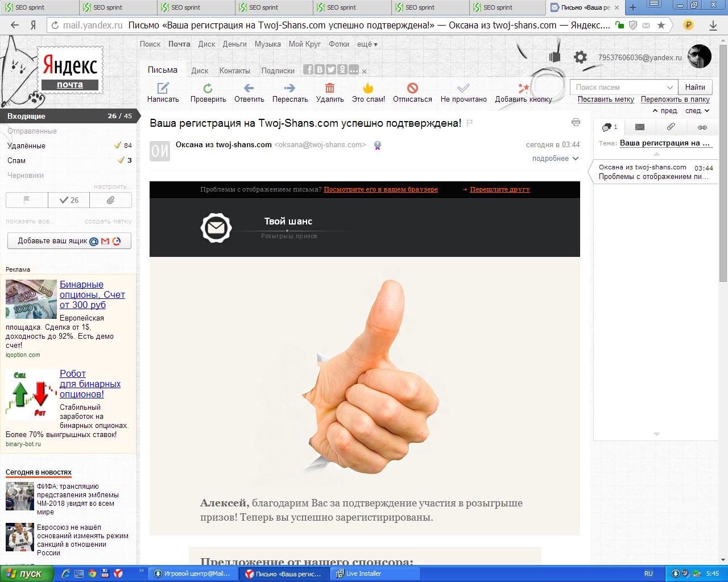Image resolution: width=728 pixels, height=582 pixels.
Task: Open the envelope tab in right panel
Action: point(640,127)
